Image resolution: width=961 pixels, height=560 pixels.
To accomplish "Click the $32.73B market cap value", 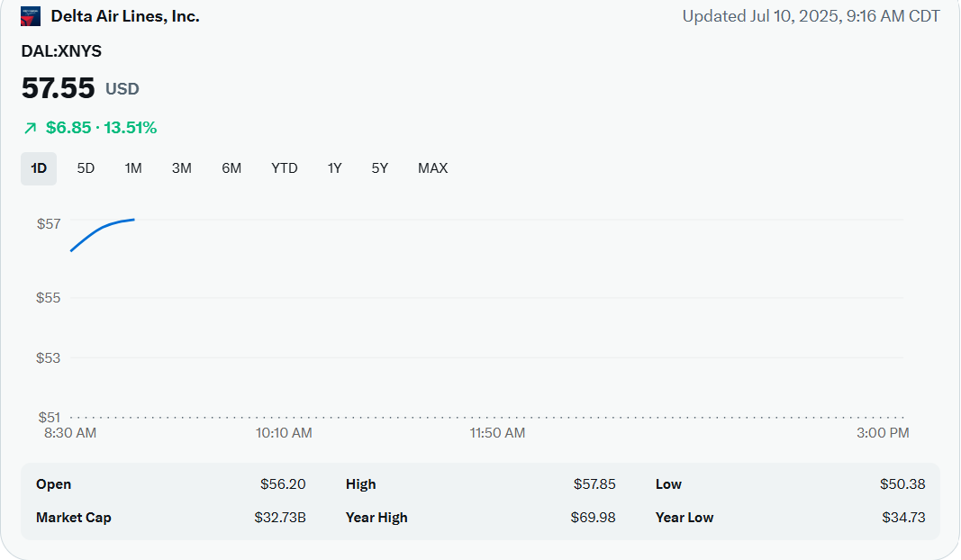I will pyautogui.click(x=280, y=518).
